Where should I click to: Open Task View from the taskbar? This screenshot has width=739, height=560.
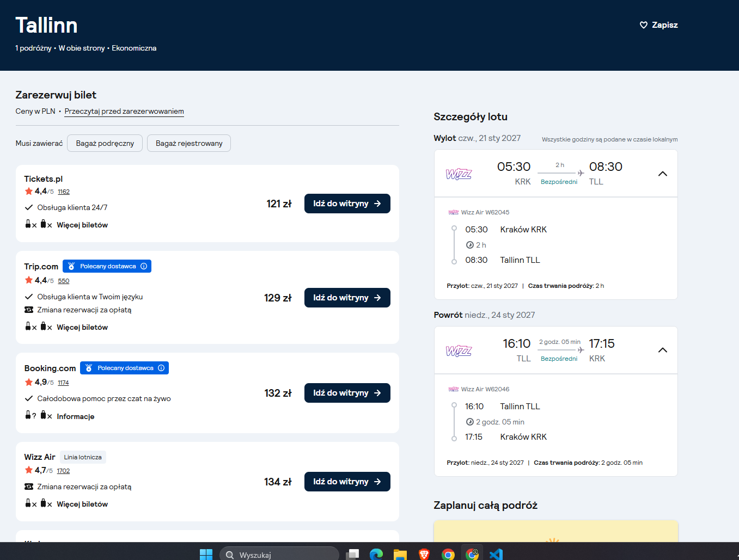click(x=353, y=554)
